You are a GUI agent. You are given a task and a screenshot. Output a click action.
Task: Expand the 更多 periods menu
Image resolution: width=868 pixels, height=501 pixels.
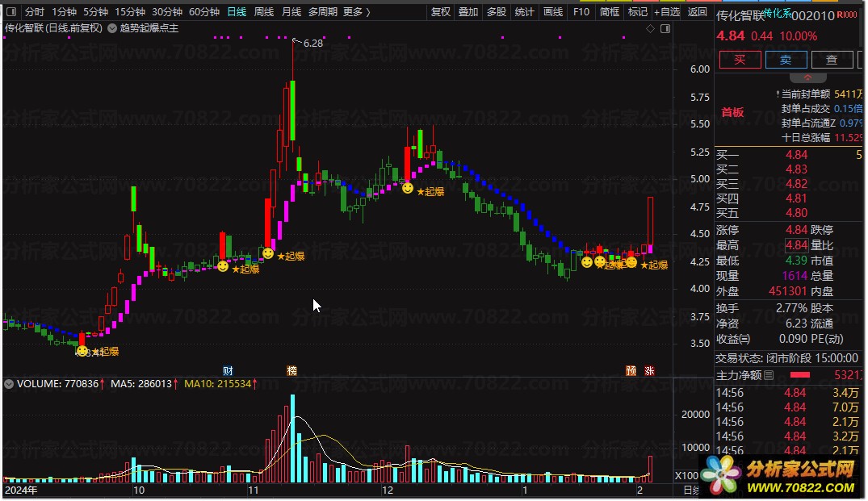(x=357, y=11)
